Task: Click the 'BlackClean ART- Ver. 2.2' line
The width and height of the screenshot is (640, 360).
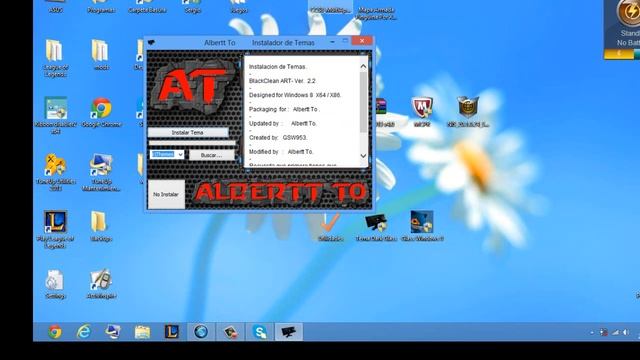Action: pyautogui.click(x=282, y=81)
